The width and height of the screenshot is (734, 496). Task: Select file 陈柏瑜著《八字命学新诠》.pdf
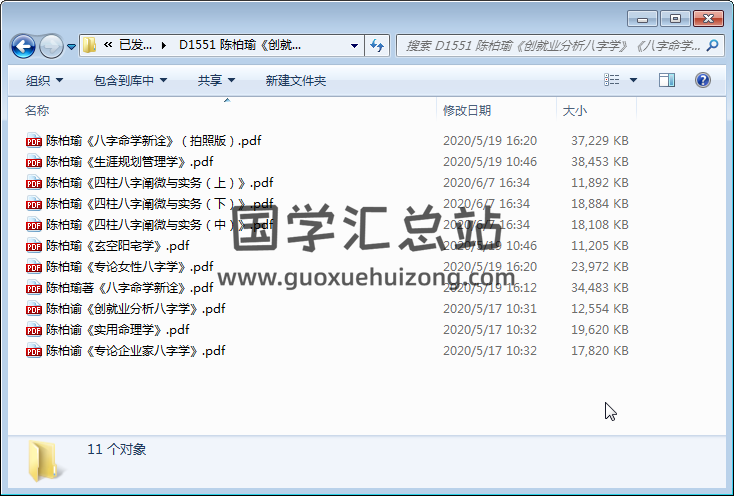129,288
